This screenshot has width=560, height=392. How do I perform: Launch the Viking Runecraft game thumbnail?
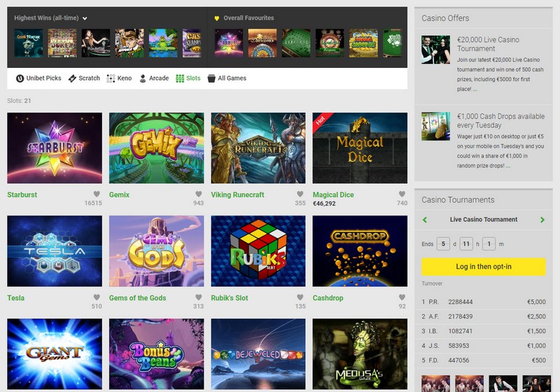[258, 148]
